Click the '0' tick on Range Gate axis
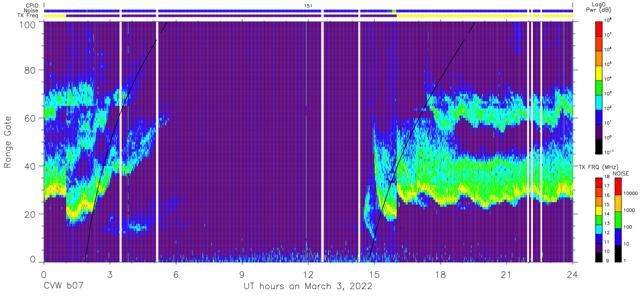The width and height of the screenshot is (644, 297). [x=33, y=259]
